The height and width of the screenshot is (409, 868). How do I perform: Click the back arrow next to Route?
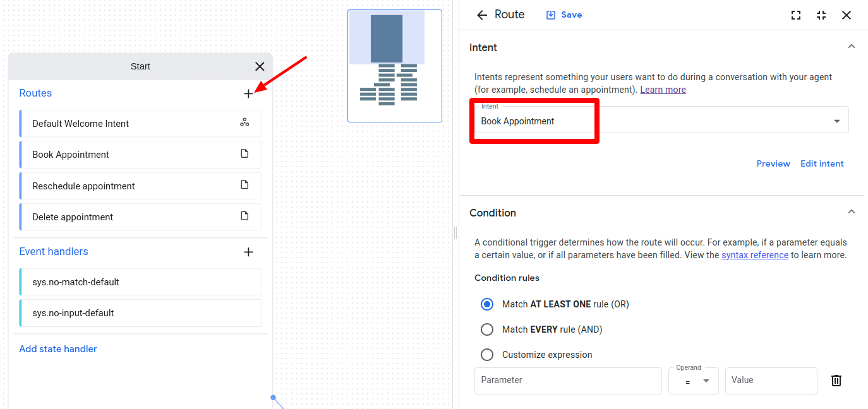click(482, 15)
